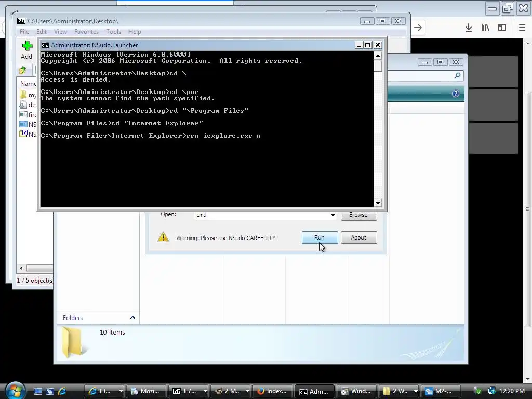Click the search magnifier in Explorer window
532x399 pixels.
tap(457, 76)
